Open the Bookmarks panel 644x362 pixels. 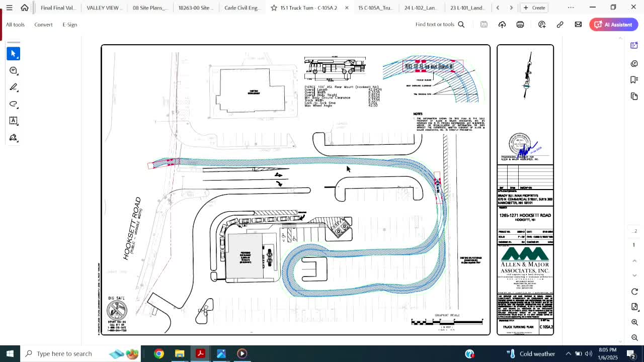[634, 79]
